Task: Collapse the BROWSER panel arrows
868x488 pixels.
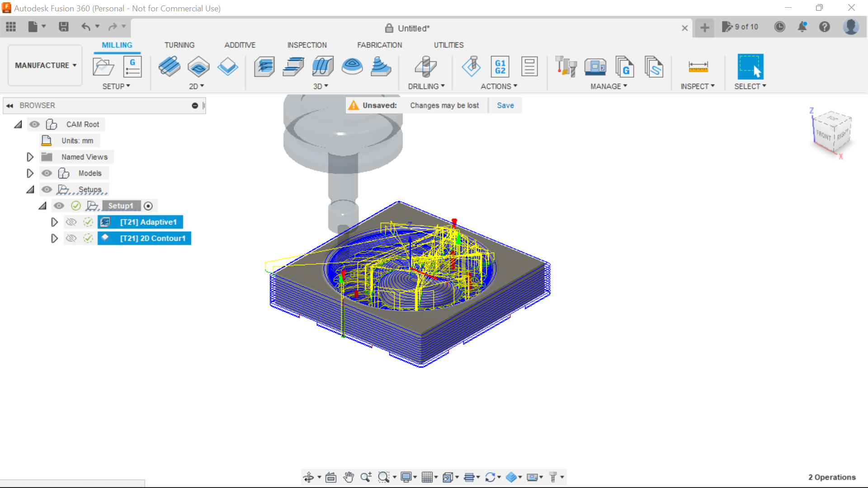Action: tap(9, 106)
